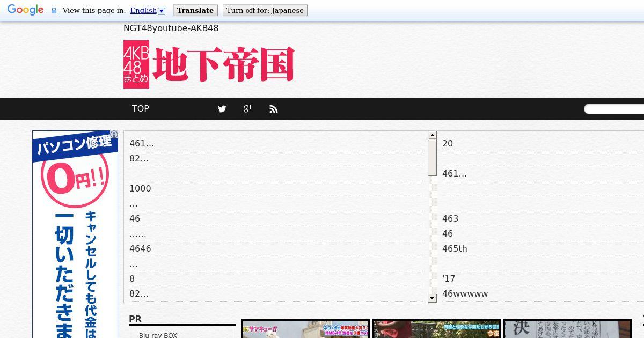This screenshot has width=644, height=338.
Task: Open the thumbnail with 今夜 caption
Action: (436, 329)
